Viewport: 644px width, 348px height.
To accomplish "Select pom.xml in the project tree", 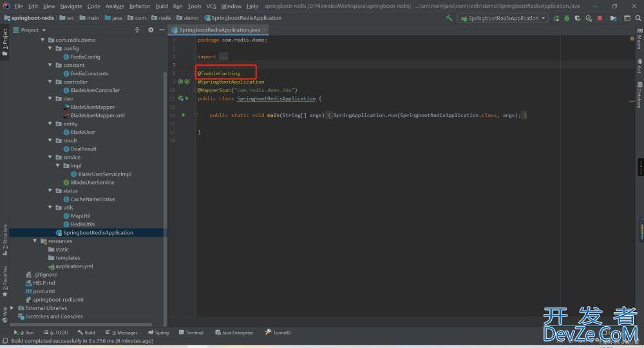I will 44,291.
